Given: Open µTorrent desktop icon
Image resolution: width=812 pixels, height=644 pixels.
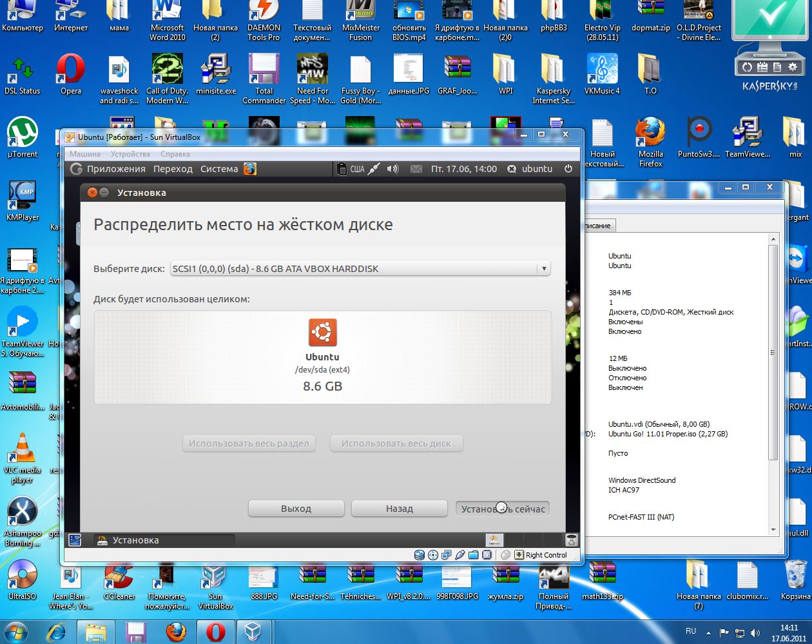Looking at the screenshot, I should pyautogui.click(x=23, y=137).
